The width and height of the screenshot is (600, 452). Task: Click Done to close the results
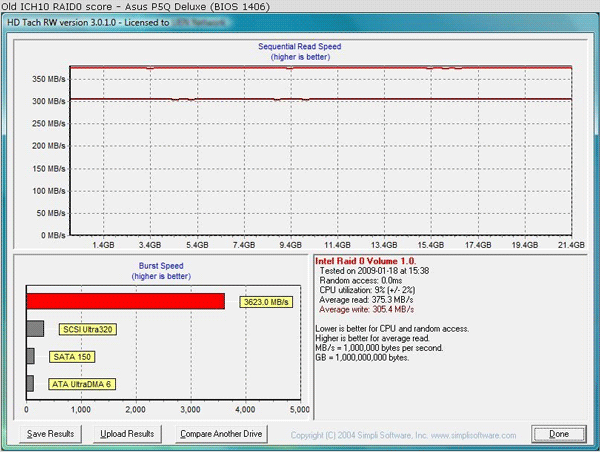(x=558, y=434)
